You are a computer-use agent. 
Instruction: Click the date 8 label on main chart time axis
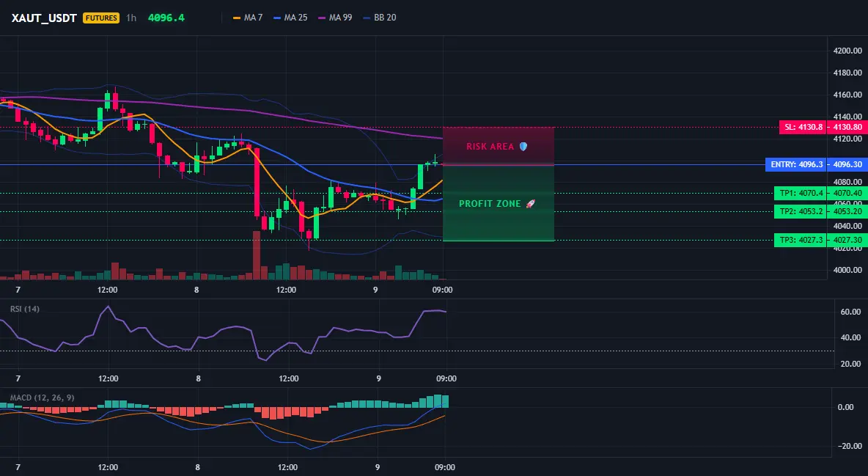click(x=196, y=290)
